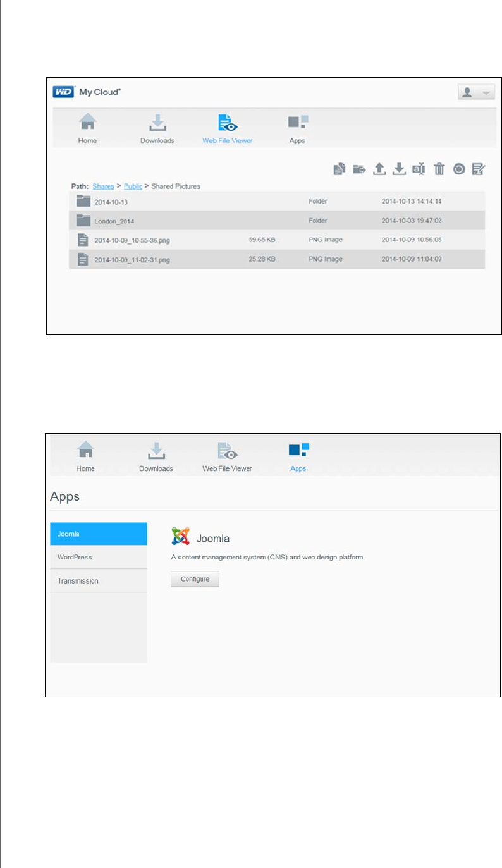
Task: Click the 59.65 KB size cell
Action: click(262, 240)
